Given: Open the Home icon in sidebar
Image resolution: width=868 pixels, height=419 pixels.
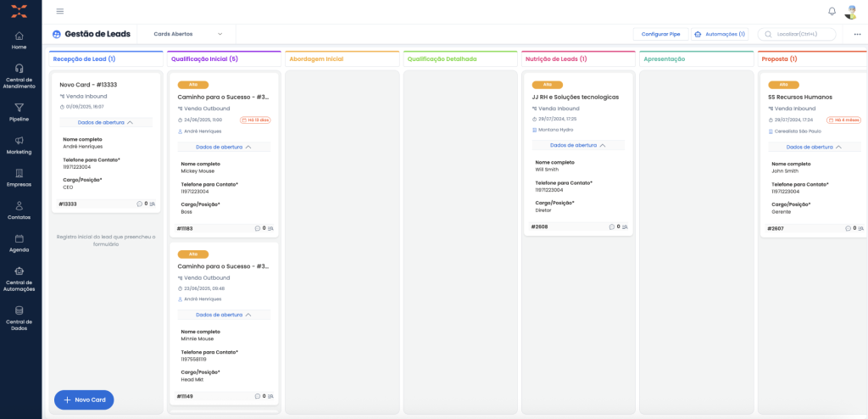Looking at the screenshot, I should click(x=19, y=36).
